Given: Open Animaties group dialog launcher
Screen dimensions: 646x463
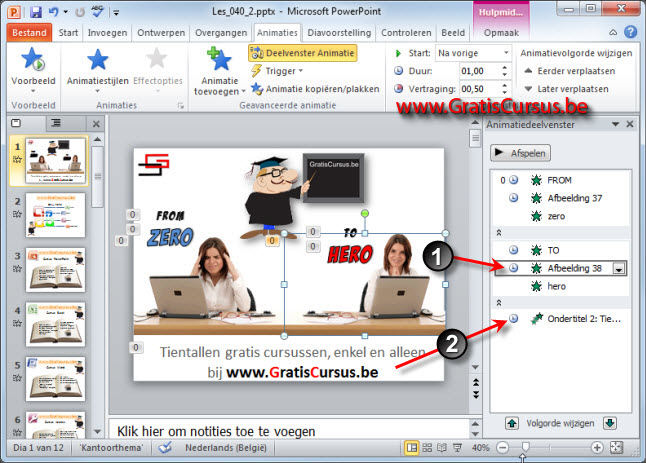Looking at the screenshot, I should [180, 106].
